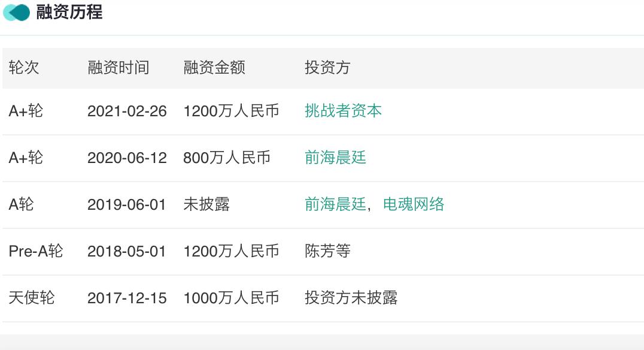The height and width of the screenshot is (350, 644).
Task: Click the 800万人民币 amount cell
Action: [x=227, y=158]
